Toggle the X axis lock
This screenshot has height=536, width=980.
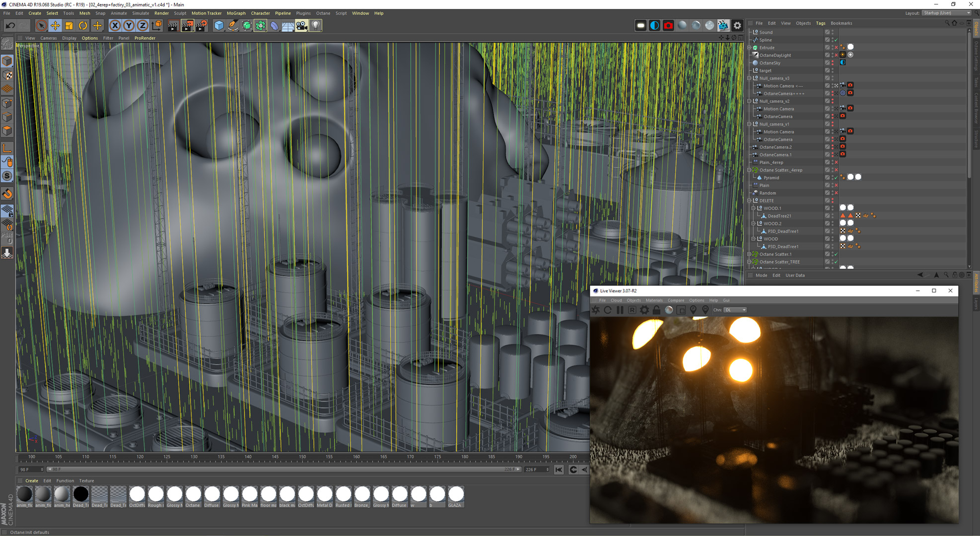pos(115,25)
